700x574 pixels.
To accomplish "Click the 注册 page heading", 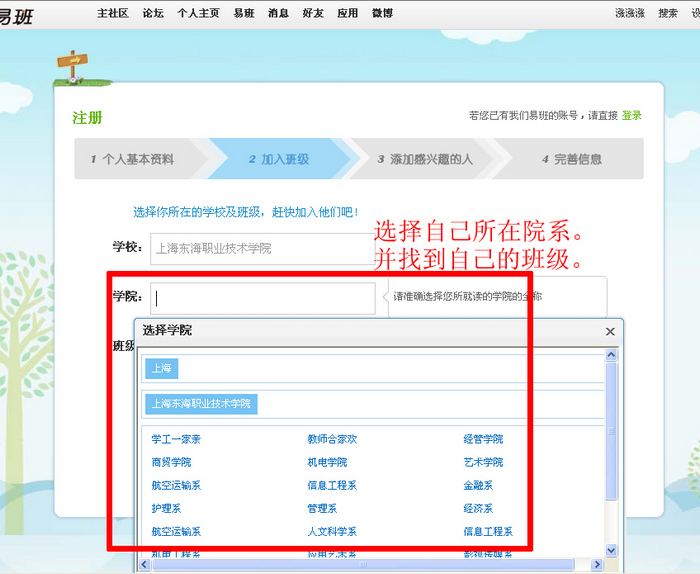I will click(x=88, y=118).
